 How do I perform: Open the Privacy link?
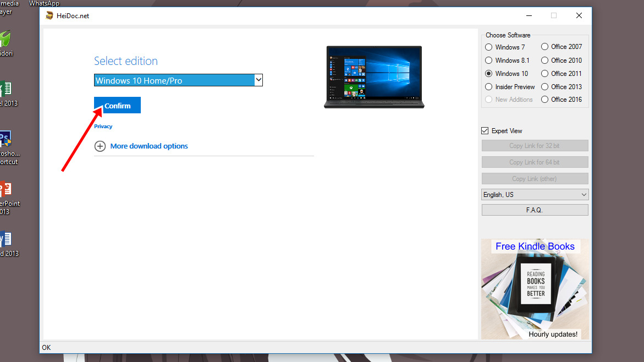(103, 127)
